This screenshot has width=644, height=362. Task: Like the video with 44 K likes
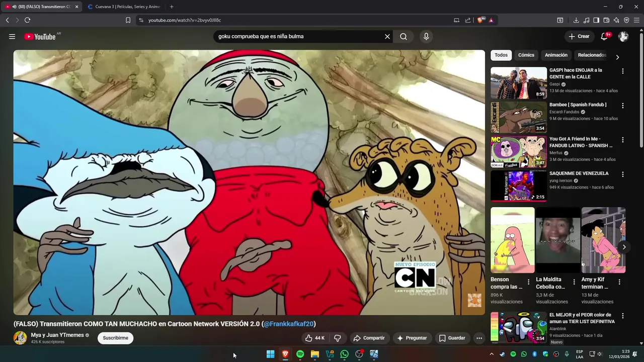click(x=315, y=338)
